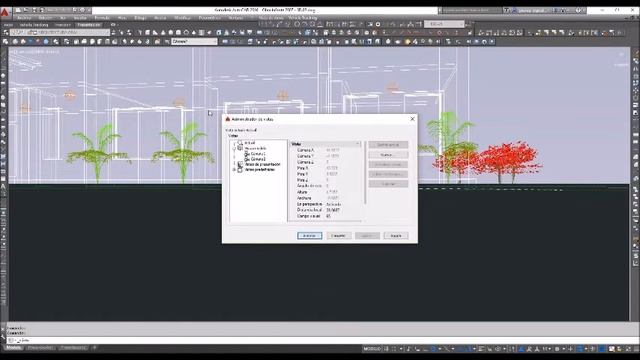Image resolution: width=640 pixels, height=360 pixels.
Task: Open the Dibujo menu
Action: [x=140, y=18]
